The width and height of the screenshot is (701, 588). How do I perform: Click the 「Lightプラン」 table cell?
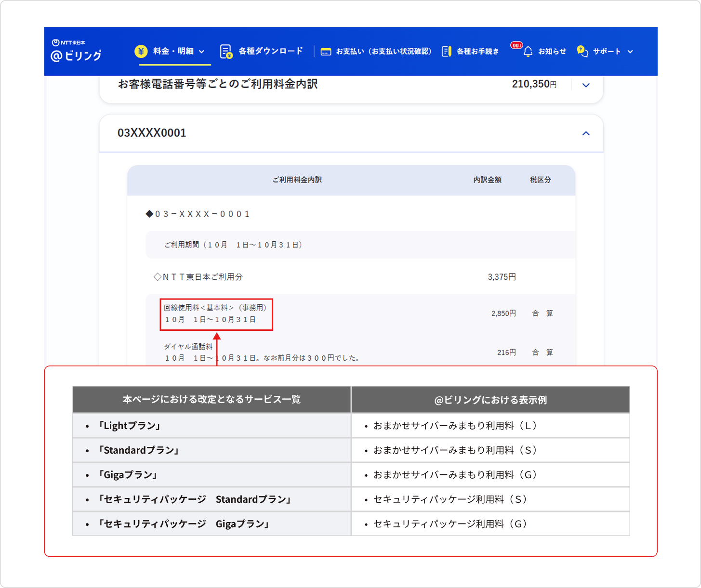pyautogui.click(x=212, y=426)
